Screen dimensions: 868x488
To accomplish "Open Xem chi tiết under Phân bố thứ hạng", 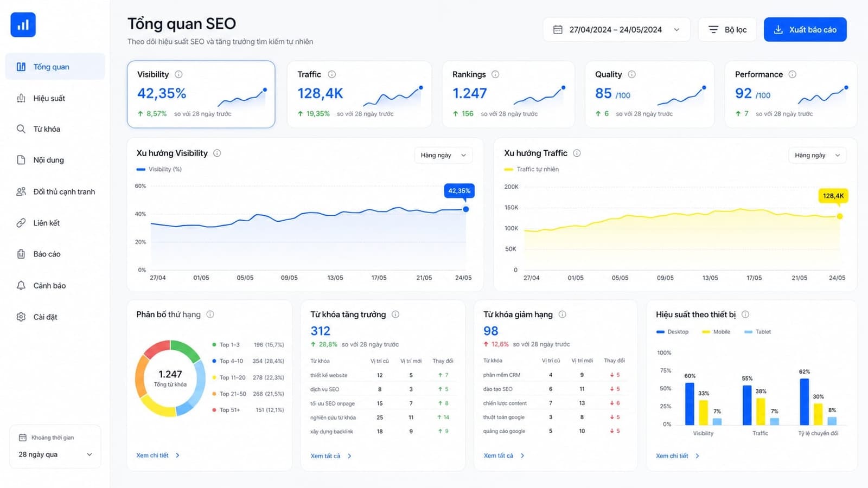I will pos(158,455).
